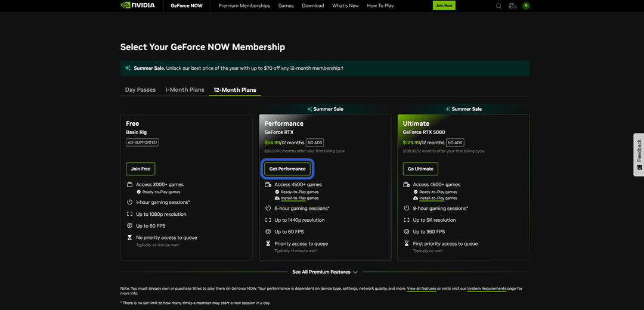Click the $64.99 price text
The width and height of the screenshot is (644, 310).
[272, 142]
